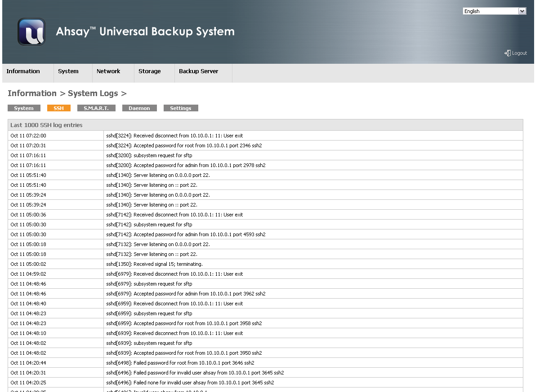Click the 'Oct 11 04:20:31' timestamp
Viewport: 544px width, 392px height.
click(28, 373)
